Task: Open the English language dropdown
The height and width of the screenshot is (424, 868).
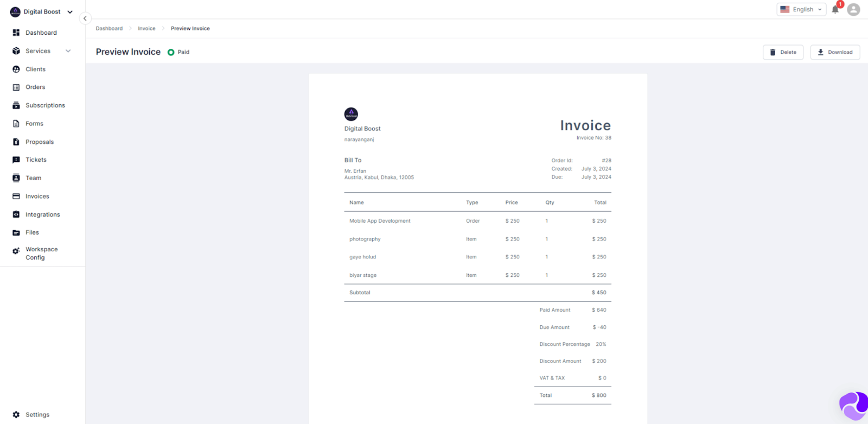Action: (801, 9)
